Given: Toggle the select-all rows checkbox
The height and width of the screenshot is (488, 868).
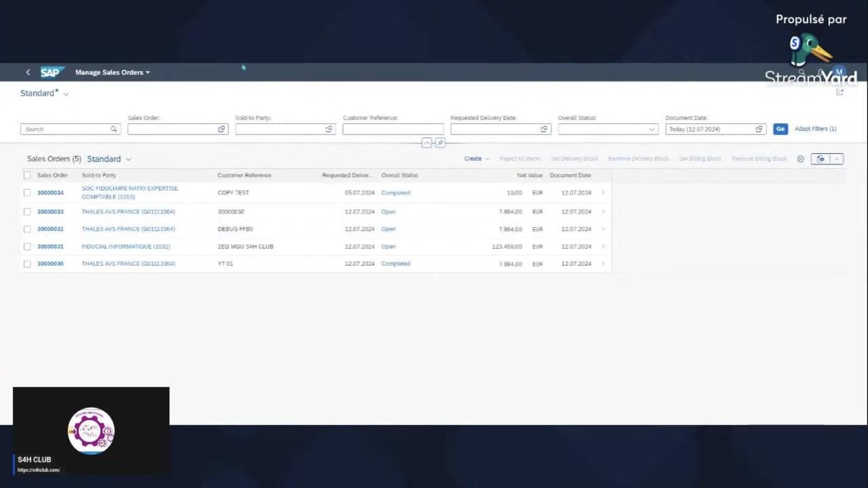Looking at the screenshot, I should [x=27, y=176].
